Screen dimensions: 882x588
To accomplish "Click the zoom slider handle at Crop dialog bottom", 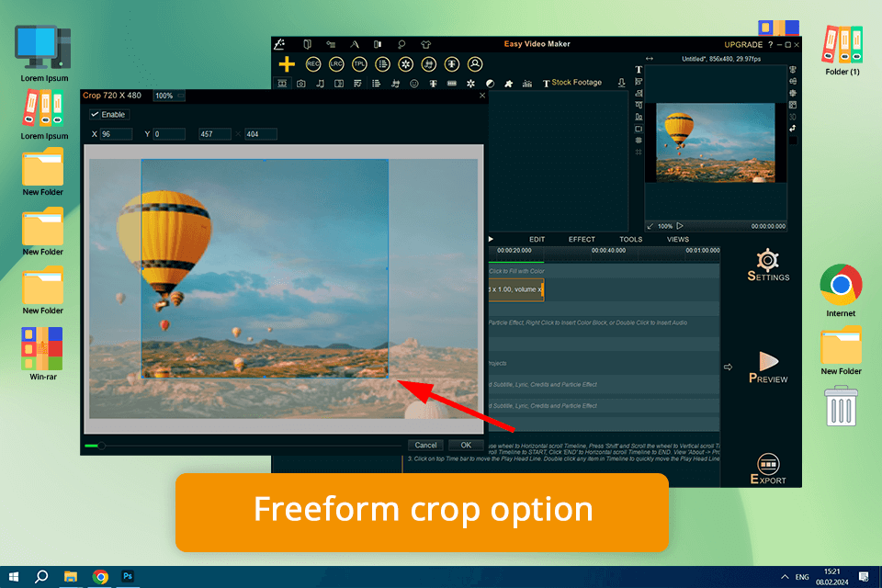I will tap(101, 446).
